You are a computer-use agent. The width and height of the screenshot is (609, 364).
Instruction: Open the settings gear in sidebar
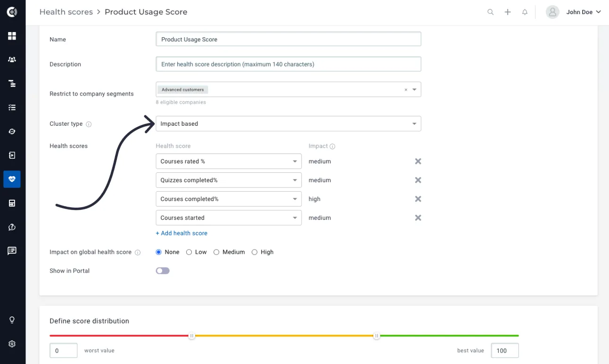[12, 344]
